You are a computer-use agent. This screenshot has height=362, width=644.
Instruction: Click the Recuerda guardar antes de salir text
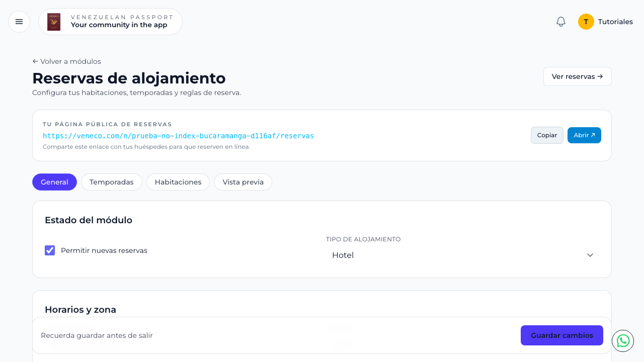pyautogui.click(x=97, y=335)
